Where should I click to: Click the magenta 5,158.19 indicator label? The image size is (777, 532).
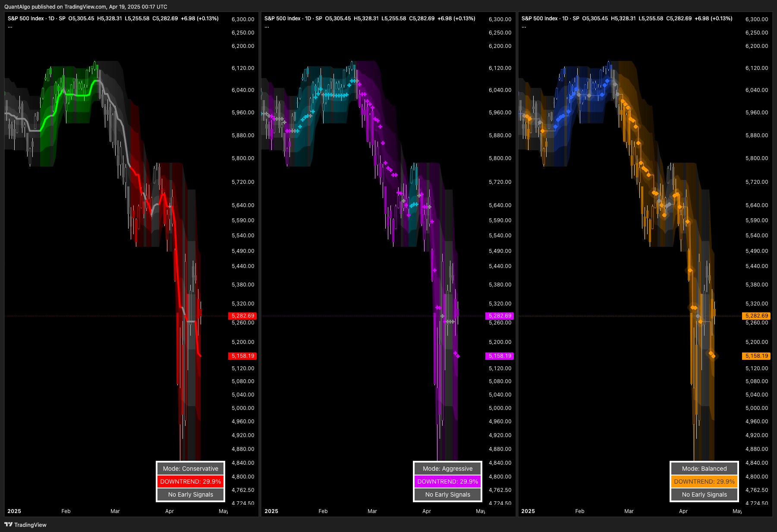coord(500,356)
